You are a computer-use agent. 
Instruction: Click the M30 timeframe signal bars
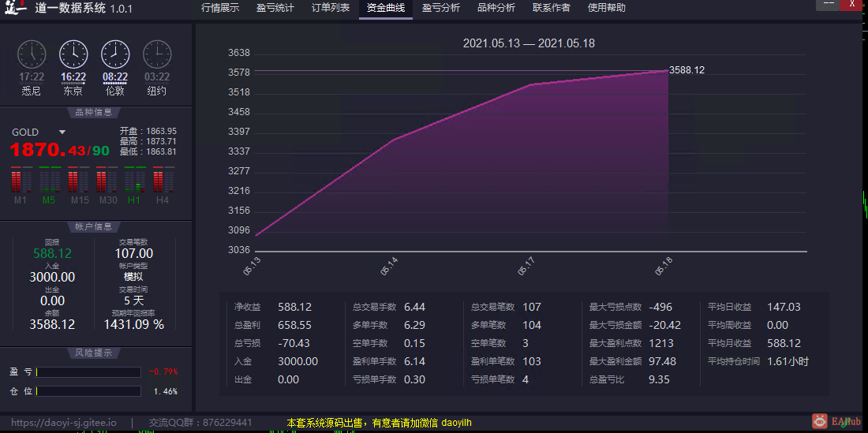107,180
